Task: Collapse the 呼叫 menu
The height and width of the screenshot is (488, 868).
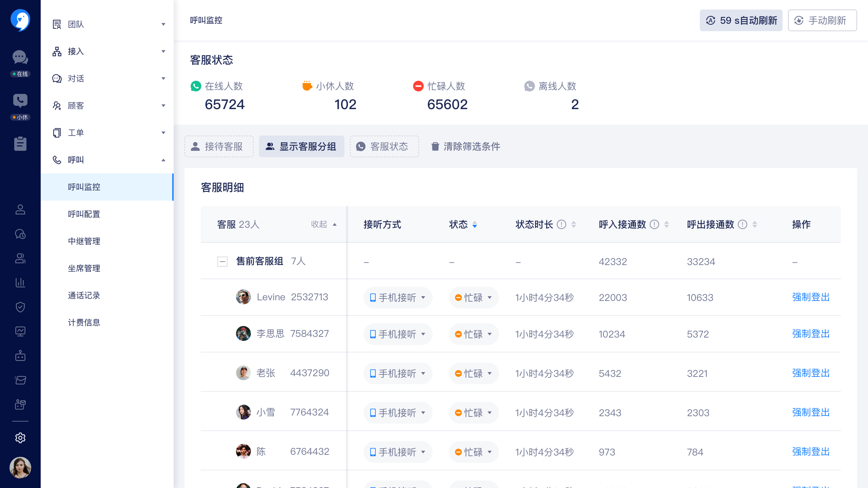Action: [x=107, y=160]
